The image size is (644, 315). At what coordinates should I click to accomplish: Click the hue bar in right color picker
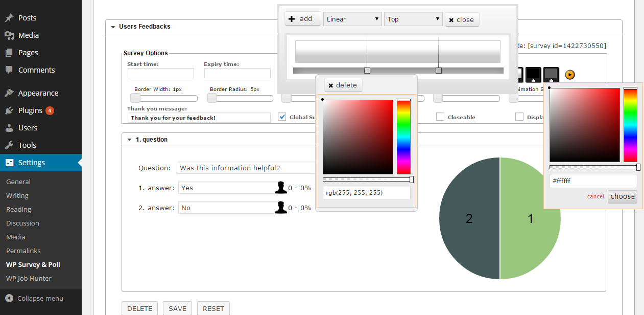[x=630, y=125]
